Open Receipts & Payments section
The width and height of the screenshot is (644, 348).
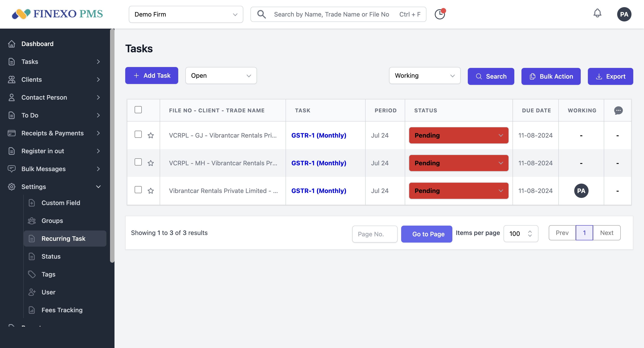pos(52,133)
